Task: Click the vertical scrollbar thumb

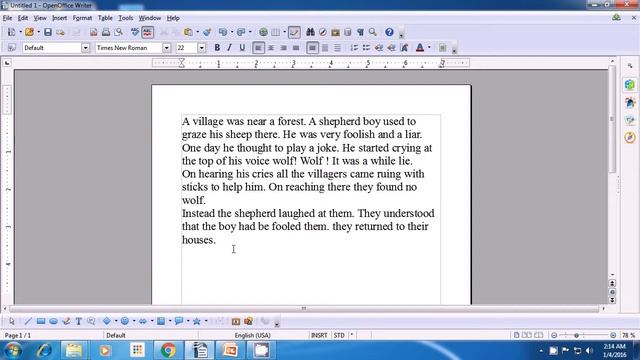Action: point(612,118)
